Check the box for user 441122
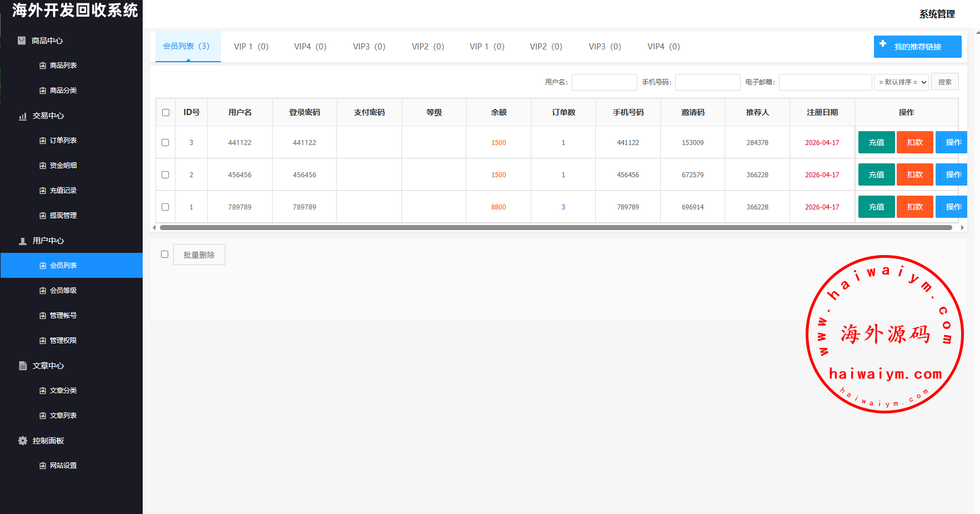Screen dimensions: 980x514 pos(165,142)
